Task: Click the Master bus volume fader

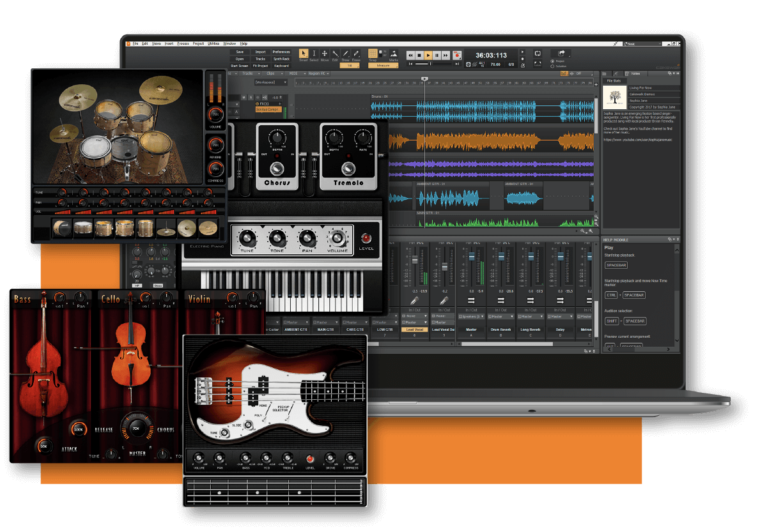Action: point(472,257)
